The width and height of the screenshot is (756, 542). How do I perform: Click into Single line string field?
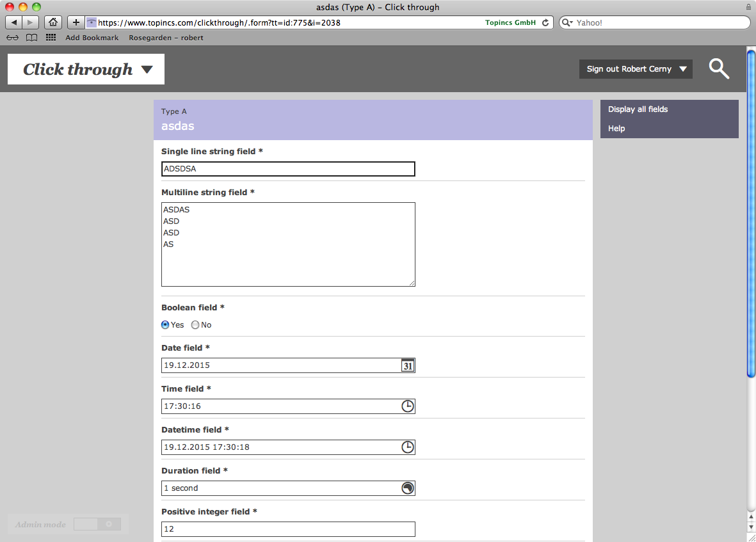pos(288,169)
